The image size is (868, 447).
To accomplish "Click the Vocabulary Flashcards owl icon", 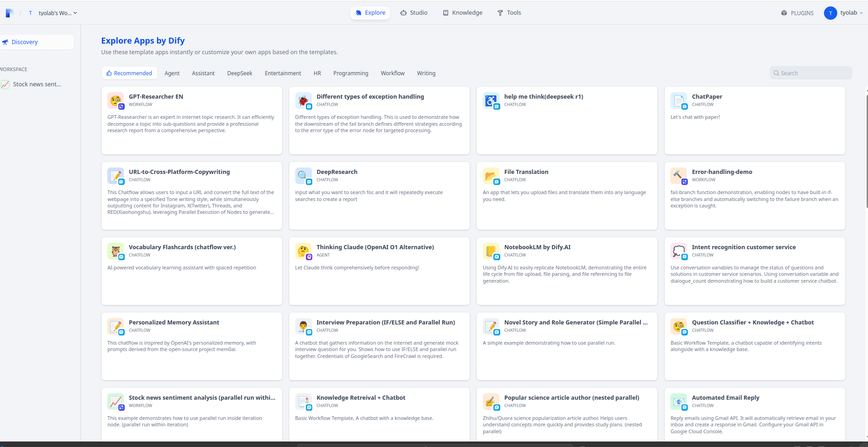I will click(116, 251).
